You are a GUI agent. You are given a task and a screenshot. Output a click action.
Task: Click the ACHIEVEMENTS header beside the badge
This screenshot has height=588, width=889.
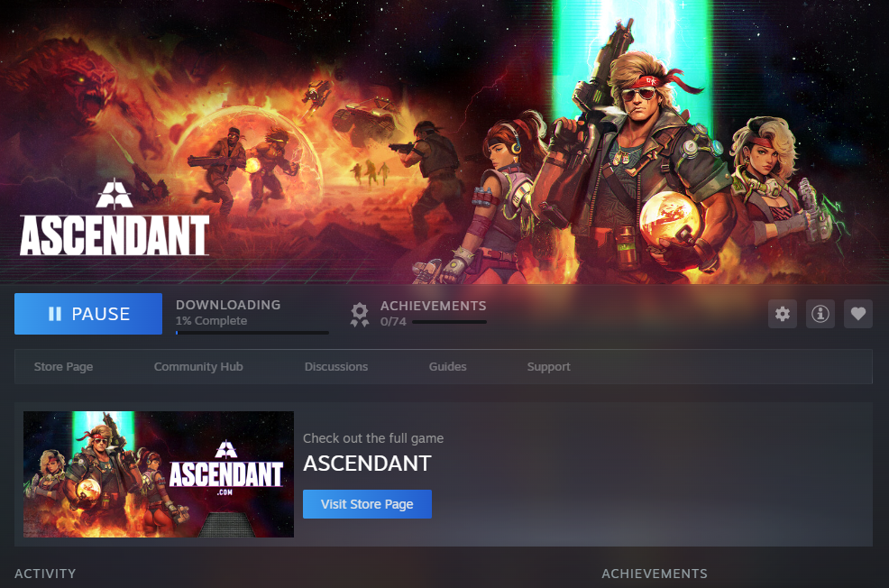433,306
